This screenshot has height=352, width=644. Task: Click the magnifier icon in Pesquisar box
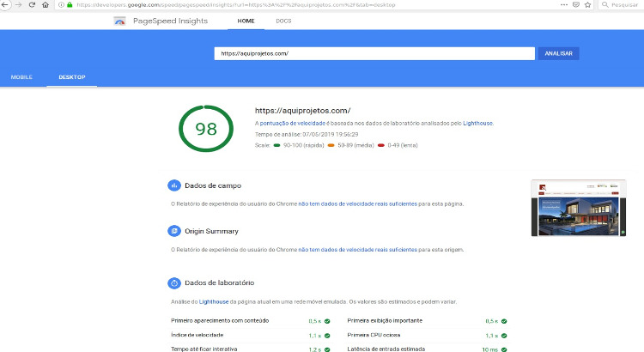point(605,4)
